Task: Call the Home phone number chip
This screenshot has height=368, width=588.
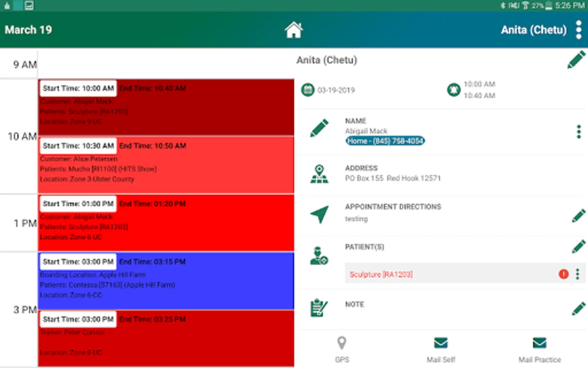Action: (385, 141)
